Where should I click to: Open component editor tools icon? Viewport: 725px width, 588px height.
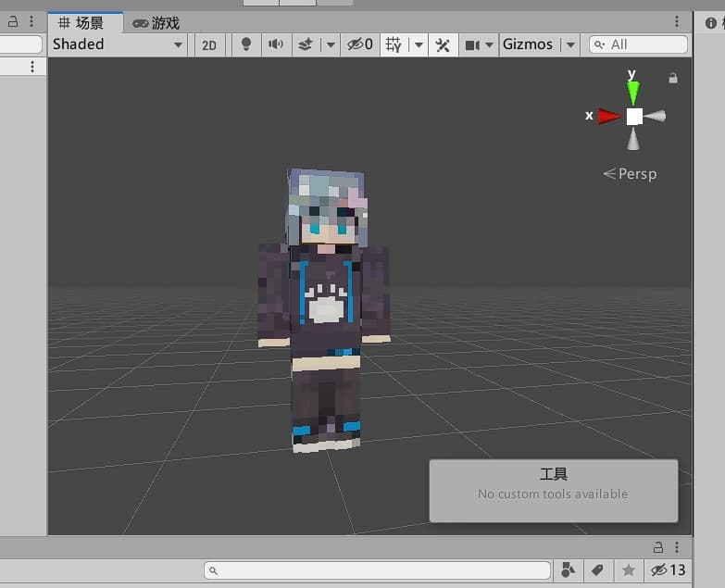443,44
